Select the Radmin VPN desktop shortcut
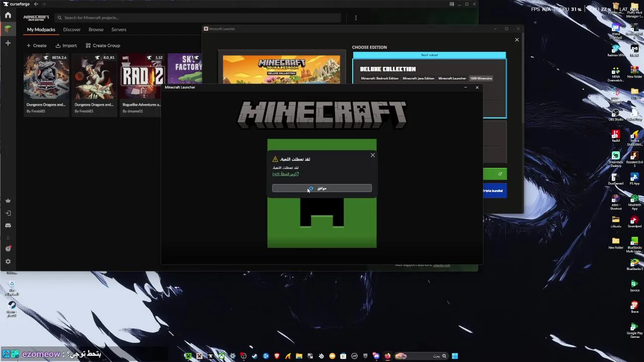Viewport: 644px width, 362px height. point(616,50)
